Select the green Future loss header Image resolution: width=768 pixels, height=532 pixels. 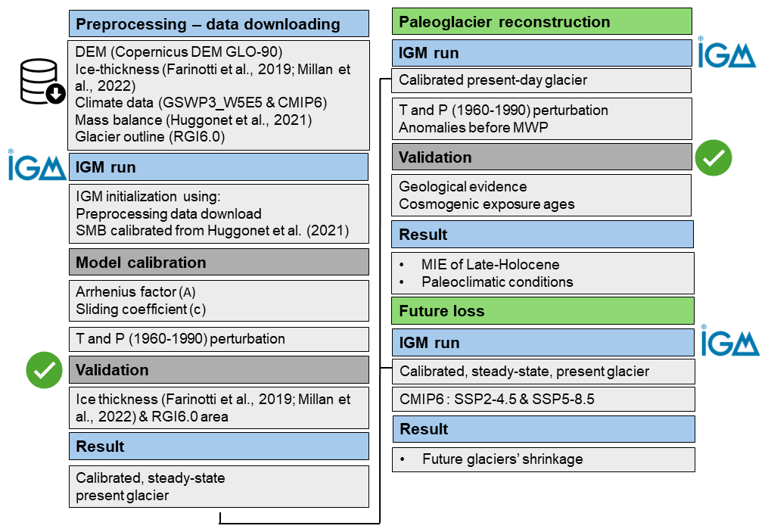tap(542, 311)
